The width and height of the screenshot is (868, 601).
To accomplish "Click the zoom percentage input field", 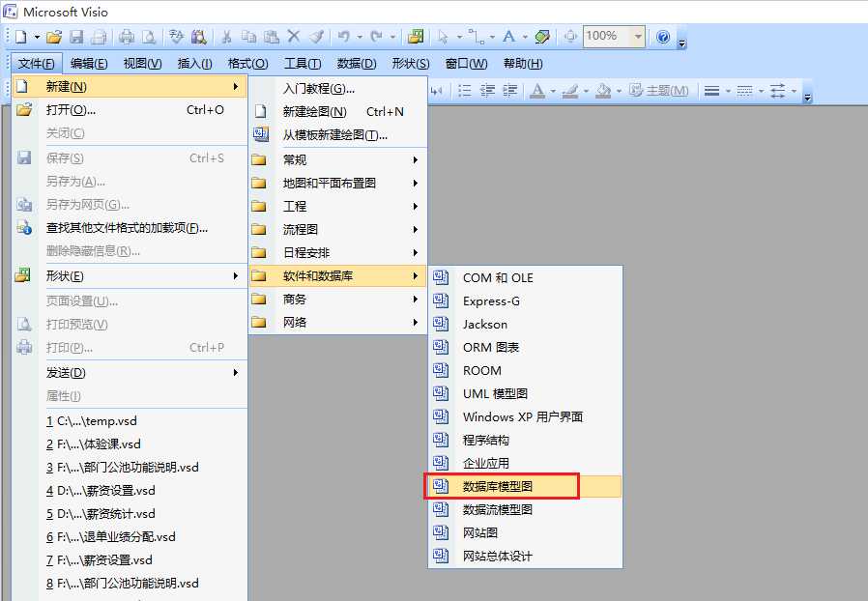I will pyautogui.click(x=607, y=37).
